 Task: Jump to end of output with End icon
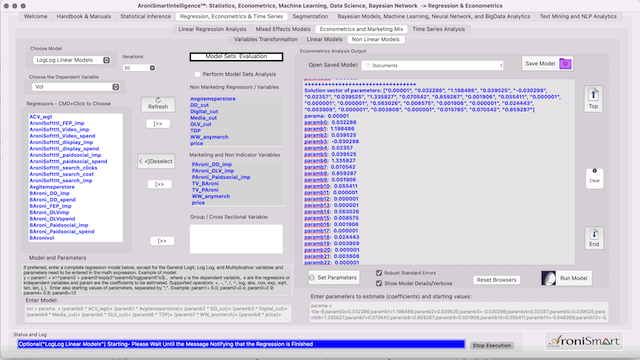594,238
